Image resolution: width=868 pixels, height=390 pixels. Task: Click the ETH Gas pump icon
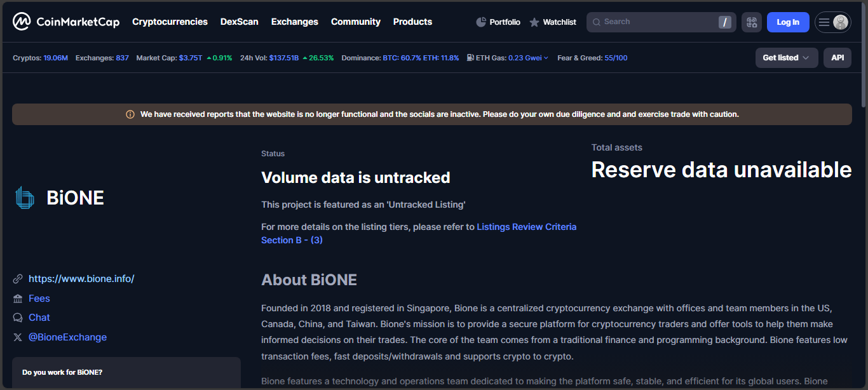coord(470,58)
